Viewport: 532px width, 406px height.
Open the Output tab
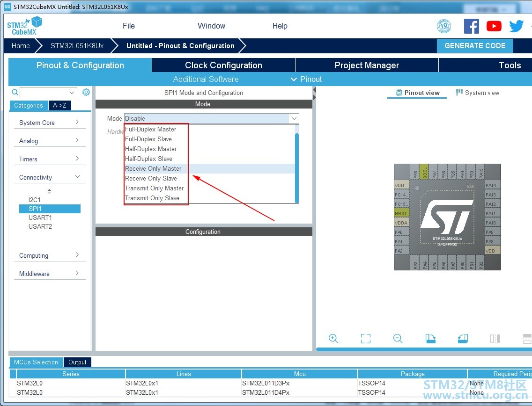[77, 362]
